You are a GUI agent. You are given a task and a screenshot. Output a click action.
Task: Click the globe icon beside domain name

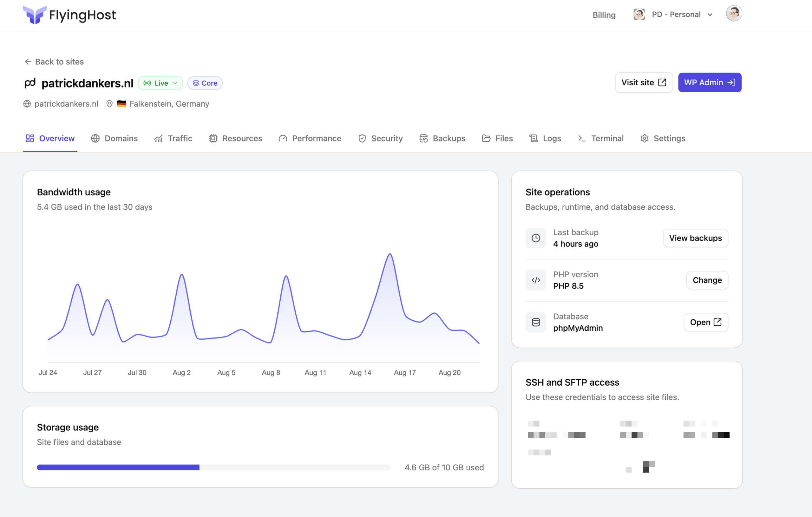27,104
